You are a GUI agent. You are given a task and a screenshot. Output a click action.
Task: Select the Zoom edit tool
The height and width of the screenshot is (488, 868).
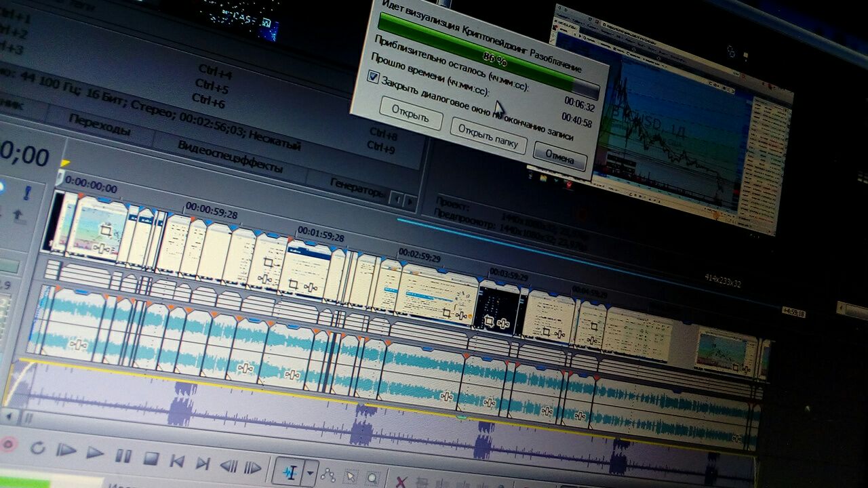coord(372,479)
